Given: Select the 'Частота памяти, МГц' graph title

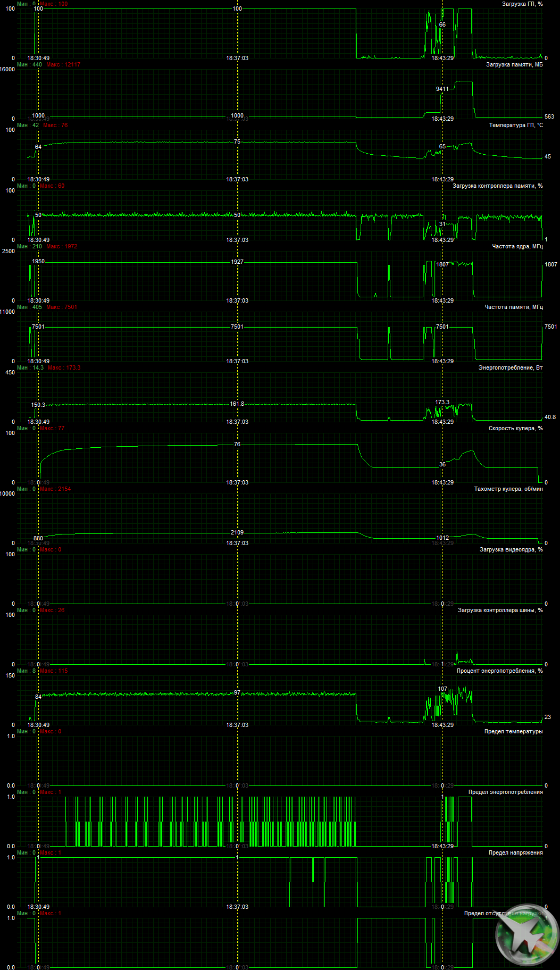Looking at the screenshot, I should tap(514, 307).
